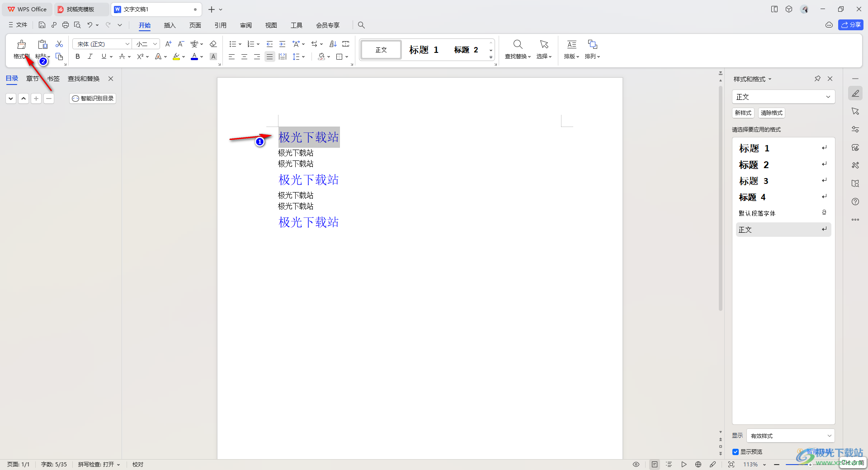Open 显示 dropdown showing 有效样式
The height and width of the screenshot is (470, 868).
pyautogui.click(x=790, y=436)
